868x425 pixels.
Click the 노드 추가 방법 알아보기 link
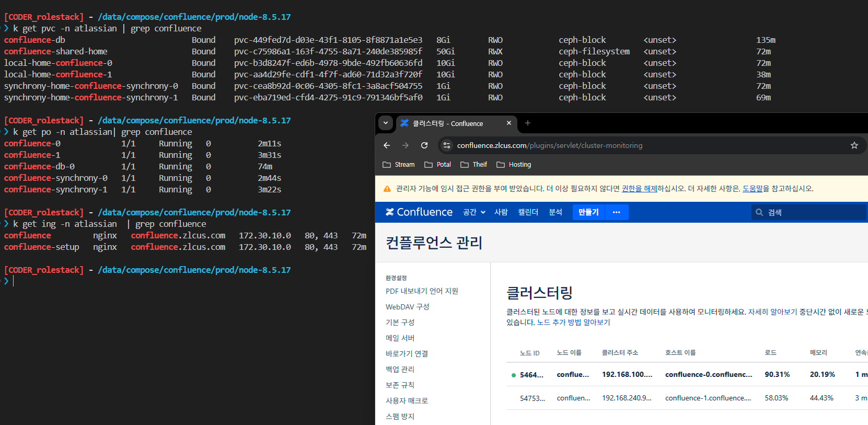click(x=573, y=323)
